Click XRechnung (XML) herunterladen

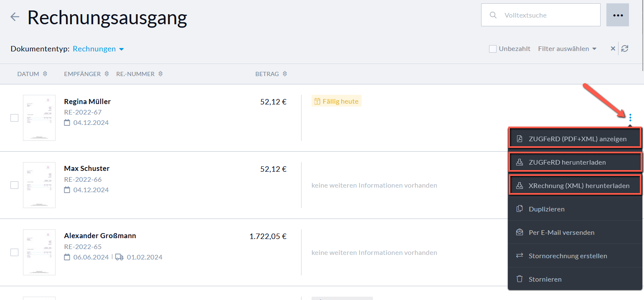575,186
